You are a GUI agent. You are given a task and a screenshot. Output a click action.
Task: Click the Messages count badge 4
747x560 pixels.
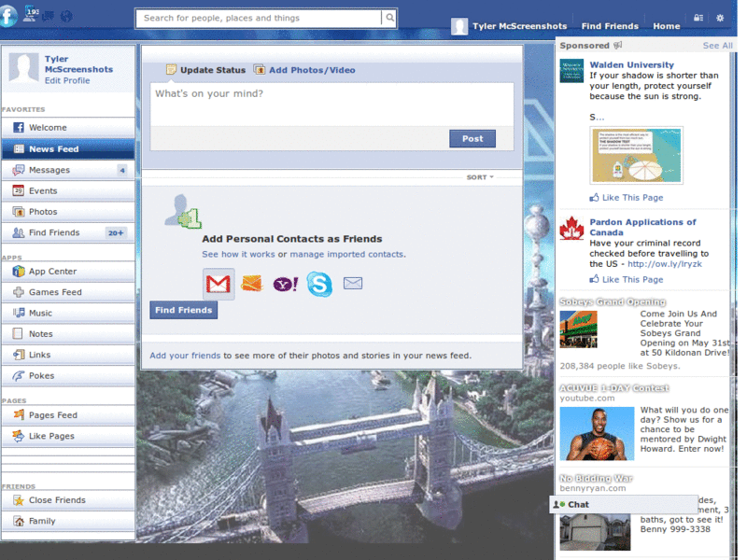pyautogui.click(x=122, y=170)
